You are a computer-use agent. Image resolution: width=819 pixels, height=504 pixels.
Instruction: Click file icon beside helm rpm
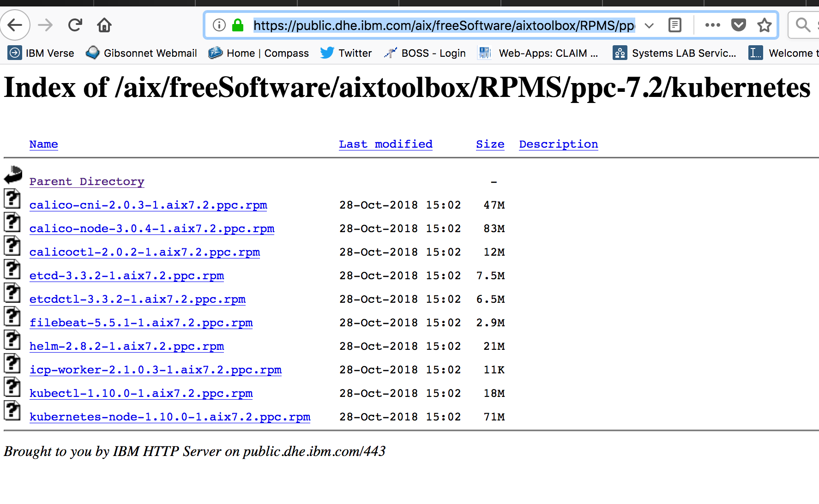point(12,340)
